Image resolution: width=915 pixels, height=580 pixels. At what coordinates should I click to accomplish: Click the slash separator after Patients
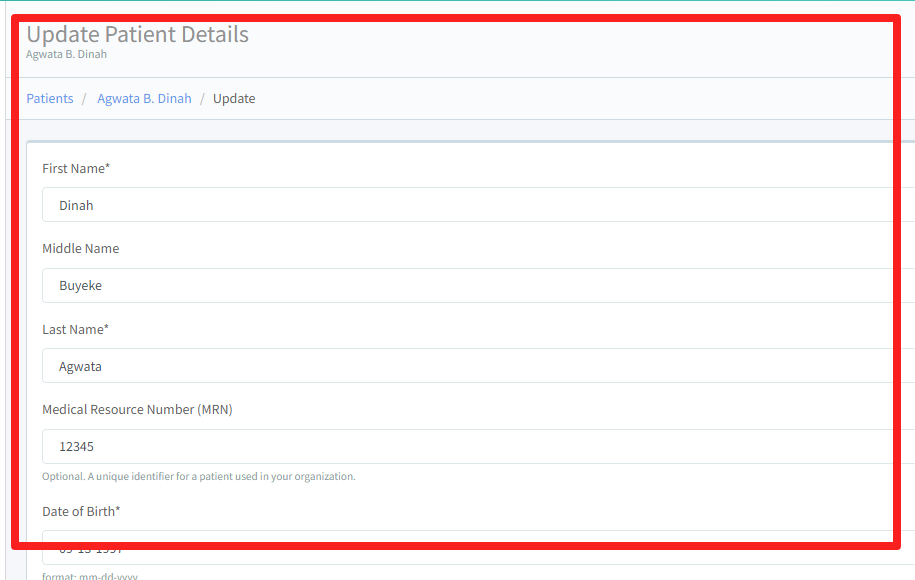(85, 99)
